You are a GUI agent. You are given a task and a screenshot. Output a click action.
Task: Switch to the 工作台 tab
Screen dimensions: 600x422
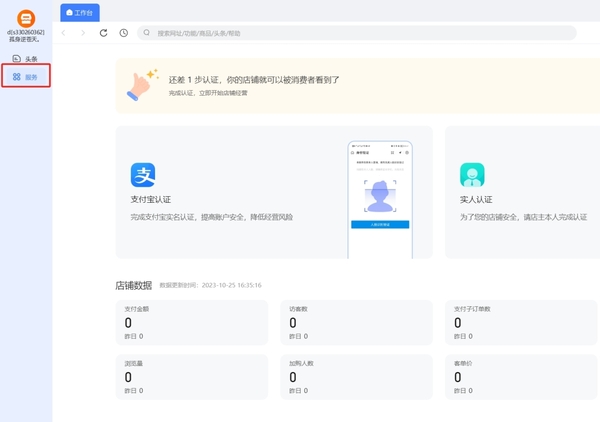80,12
